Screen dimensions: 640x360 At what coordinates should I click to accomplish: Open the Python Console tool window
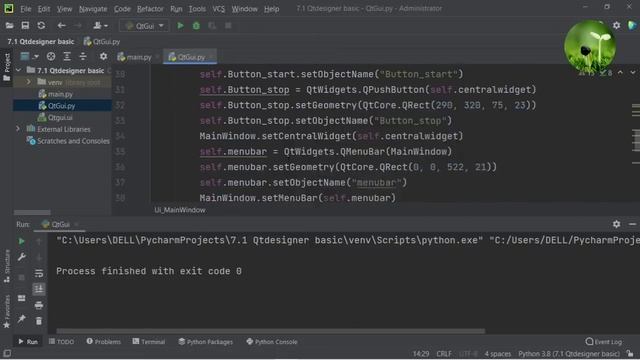[x=272, y=342]
